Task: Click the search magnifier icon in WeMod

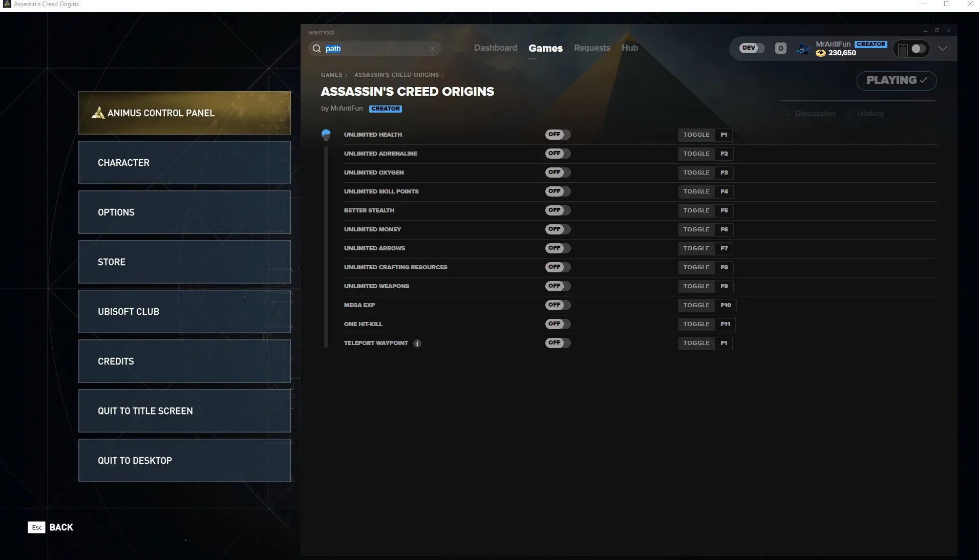Action: tap(316, 49)
